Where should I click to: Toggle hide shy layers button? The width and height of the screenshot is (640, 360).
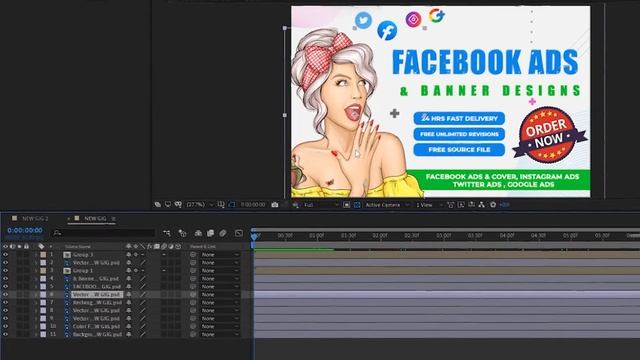click(x=198, y=233)
